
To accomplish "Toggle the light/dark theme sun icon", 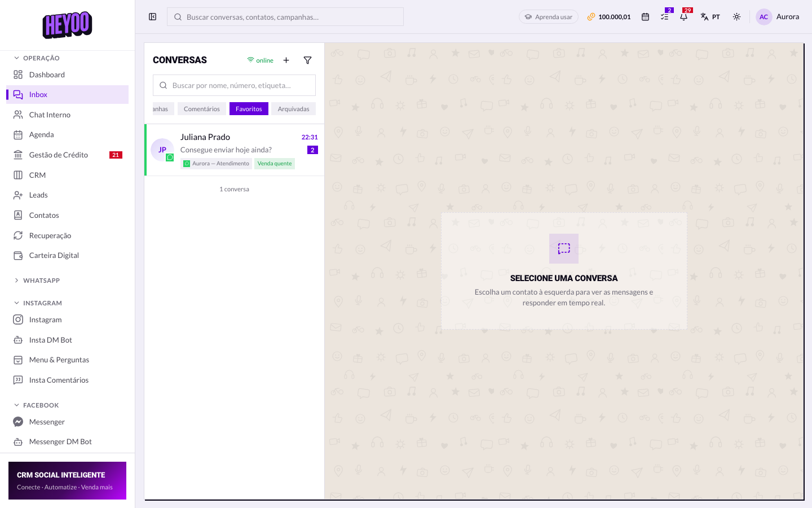I will 736,17.
